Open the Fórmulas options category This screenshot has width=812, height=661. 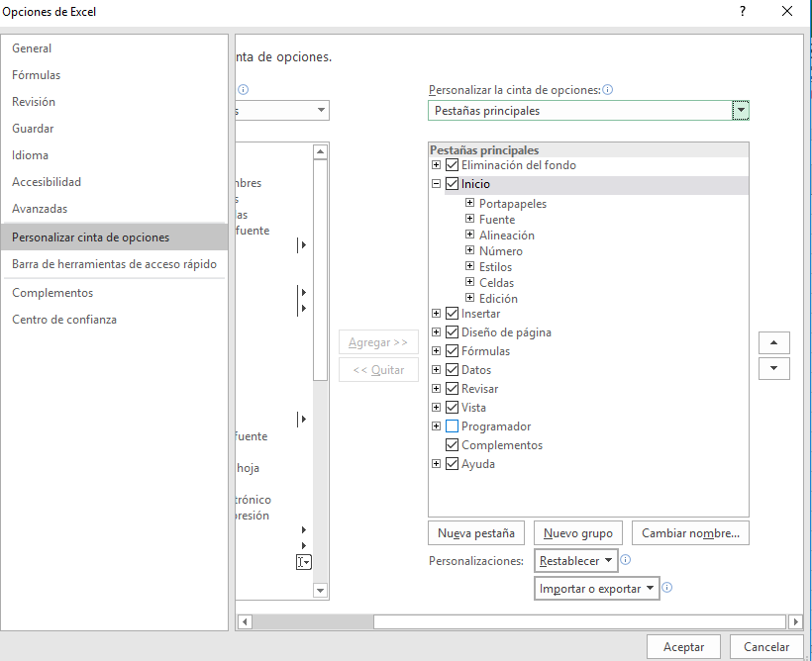point(37,75)
